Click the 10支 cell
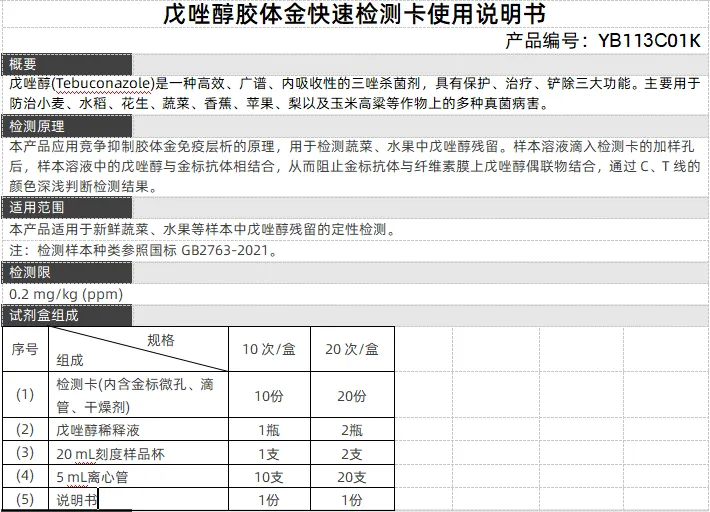This screenshot has width=710, height=512. (x=269, y=476)
